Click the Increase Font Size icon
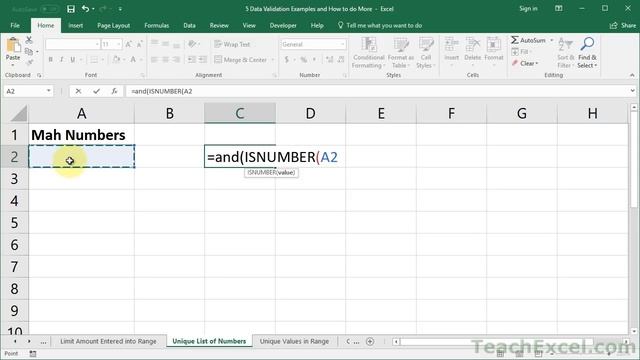This screenshot has height=360, width=640. pos(129,44)
